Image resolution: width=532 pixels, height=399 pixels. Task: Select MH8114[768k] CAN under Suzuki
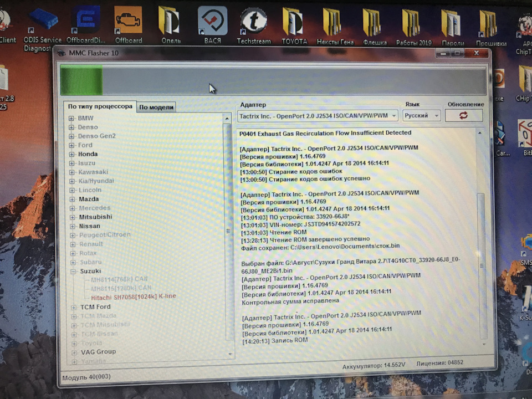(119, 279)
